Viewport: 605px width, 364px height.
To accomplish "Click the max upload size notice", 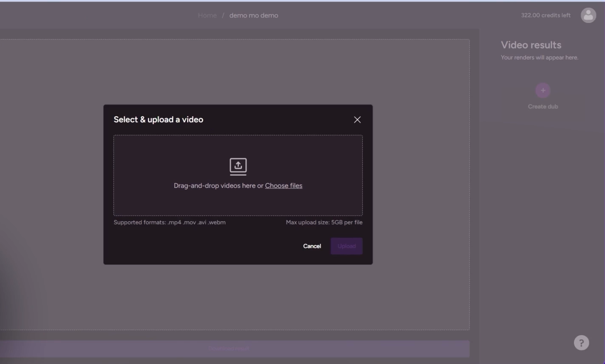I will [x=325, y=222].
